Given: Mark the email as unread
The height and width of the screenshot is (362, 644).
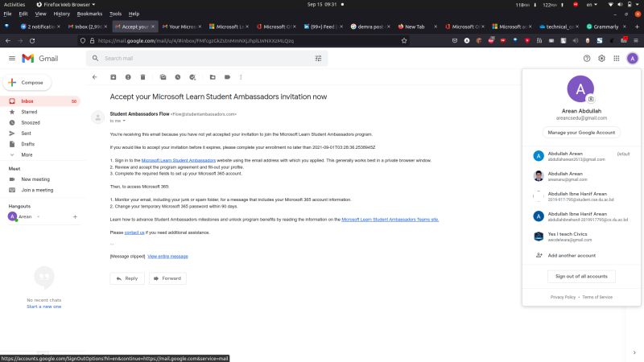Looking at the screenshot, I should (163, 77).
